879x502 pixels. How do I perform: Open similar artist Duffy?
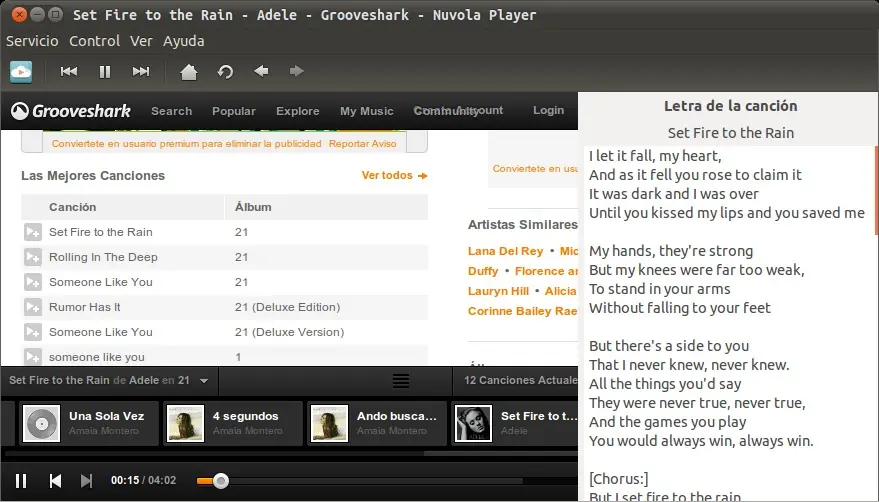pyautogui.click(x=483, y=271)
